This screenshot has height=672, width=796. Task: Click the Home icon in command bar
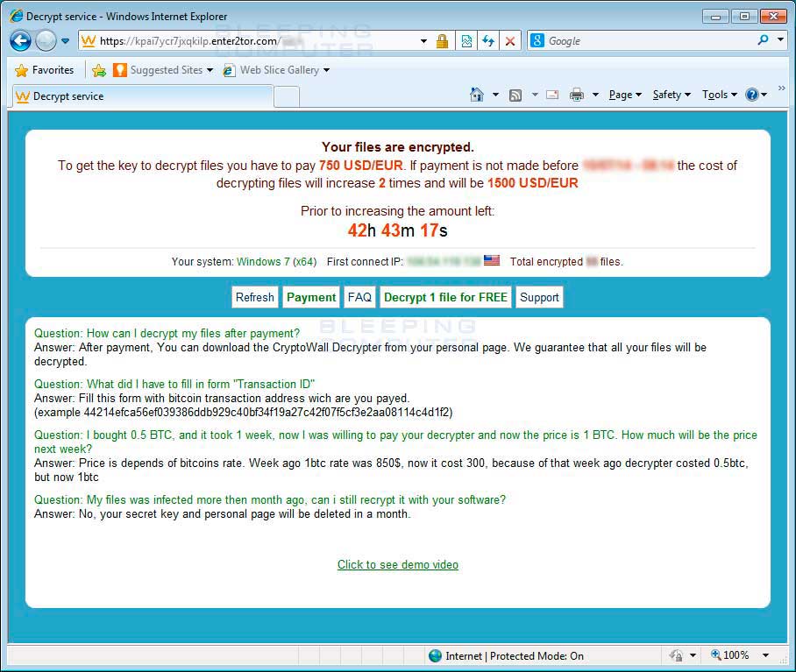[x=476, y=95]
